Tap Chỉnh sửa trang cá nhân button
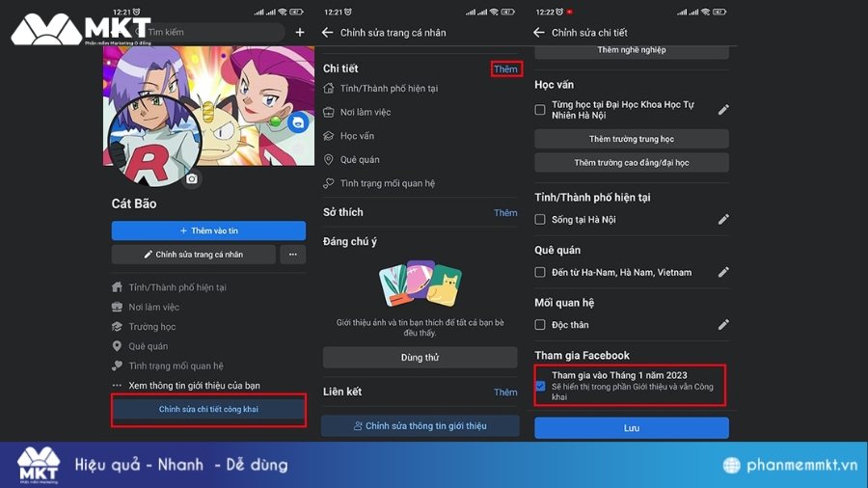 [194, 255]
